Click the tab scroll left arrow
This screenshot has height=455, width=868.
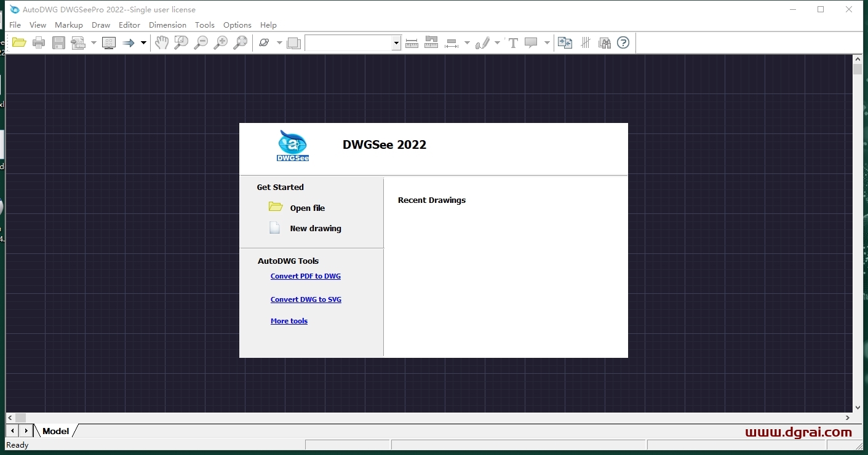point(12,431)
